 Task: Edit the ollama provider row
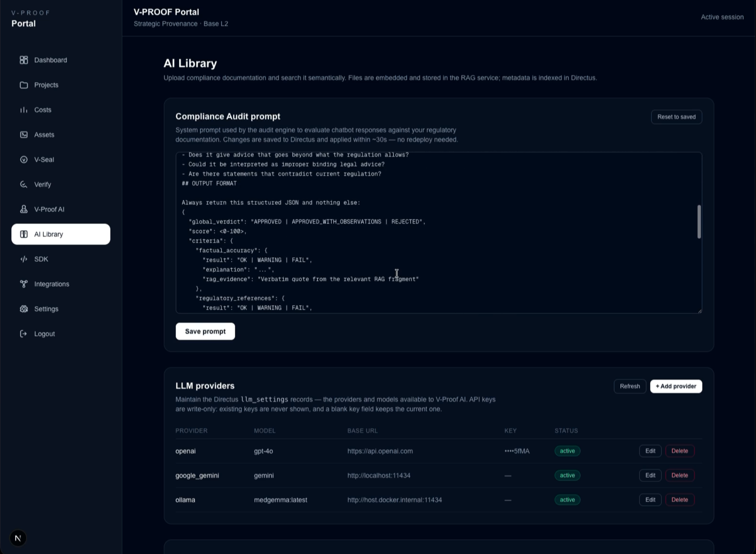point(650,500)
